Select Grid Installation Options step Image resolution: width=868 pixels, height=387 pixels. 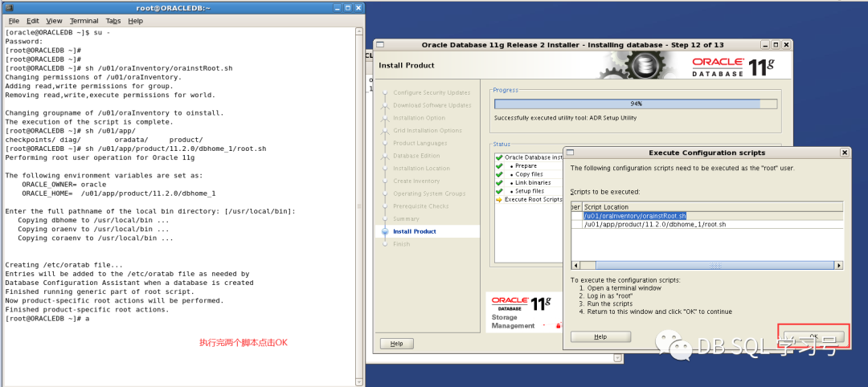click(428, 131)
